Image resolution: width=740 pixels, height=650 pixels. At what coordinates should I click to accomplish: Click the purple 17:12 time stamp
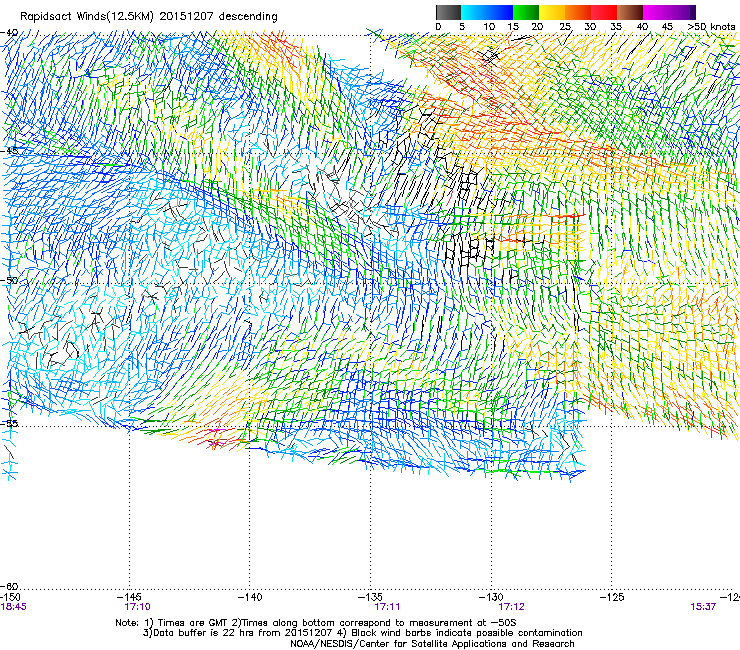(x=512, y=607)
